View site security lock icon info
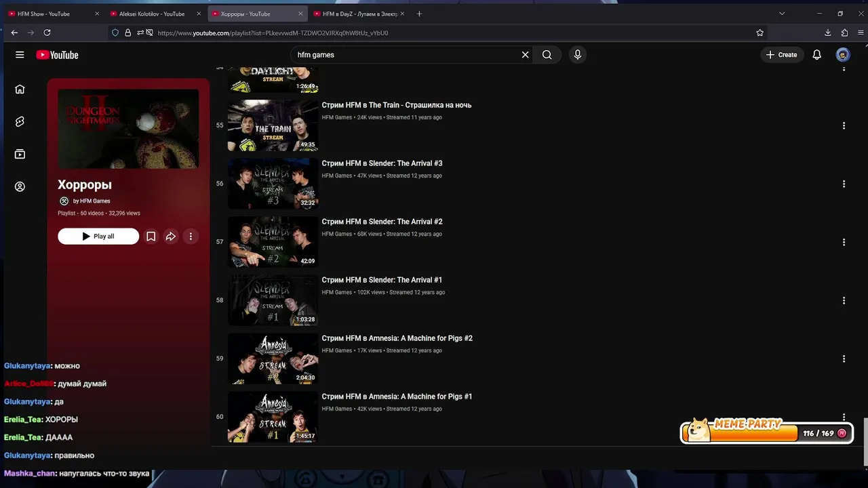Viewport: 868px width, 488px height. pyautogui.click(x=127, y=33)
